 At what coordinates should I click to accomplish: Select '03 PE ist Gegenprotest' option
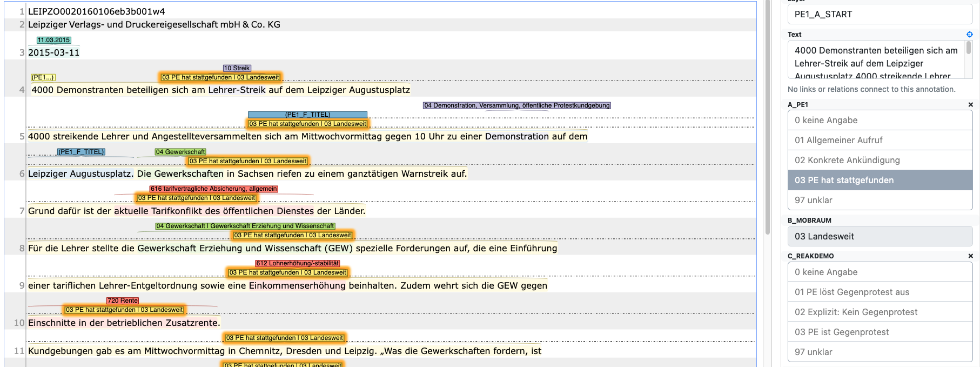880,332
